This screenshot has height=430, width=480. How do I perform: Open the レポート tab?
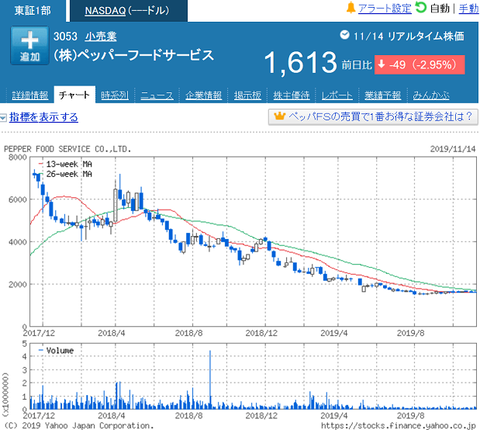337,95
